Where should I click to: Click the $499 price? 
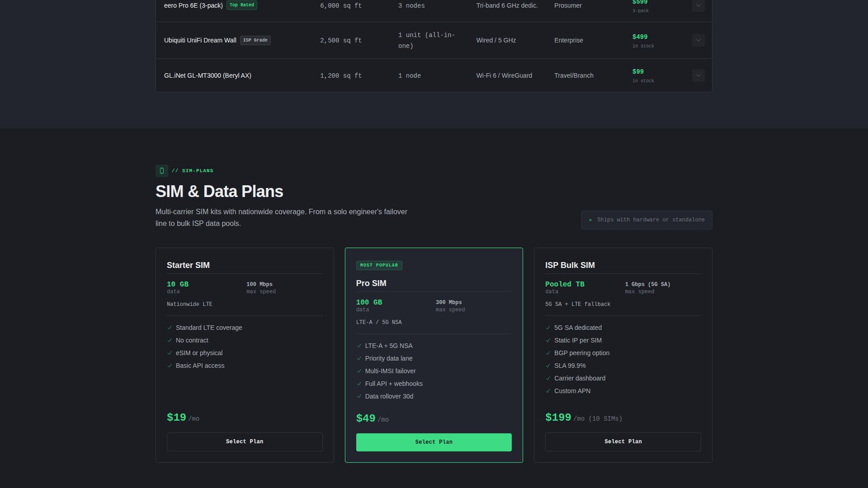640,37
